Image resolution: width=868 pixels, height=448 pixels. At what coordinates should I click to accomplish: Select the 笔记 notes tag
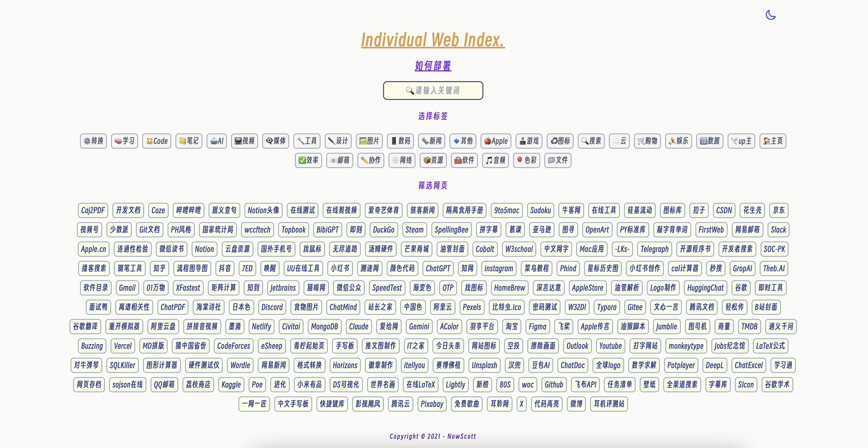189,141
